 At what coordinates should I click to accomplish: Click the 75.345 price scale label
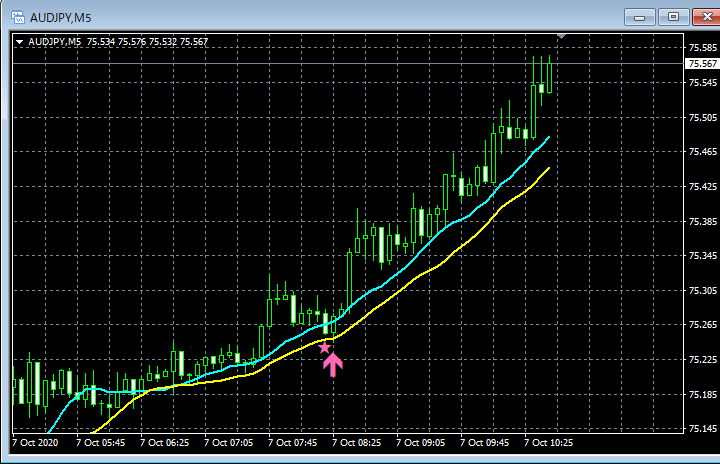click(x=703, y=255)
